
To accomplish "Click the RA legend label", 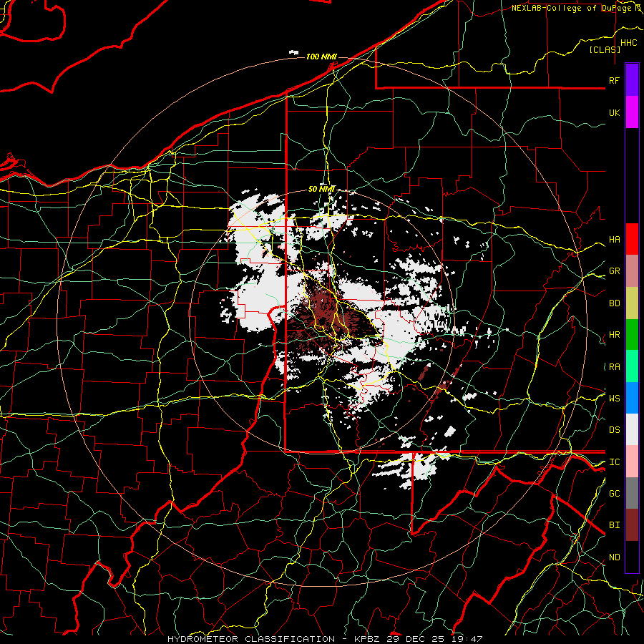I will tap(614, 366).
